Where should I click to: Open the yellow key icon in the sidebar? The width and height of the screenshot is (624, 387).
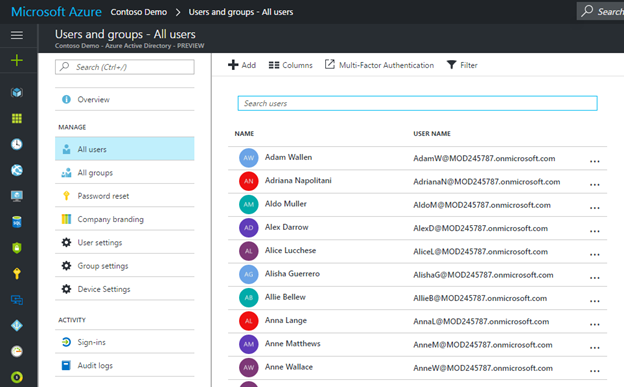(17, 274)
